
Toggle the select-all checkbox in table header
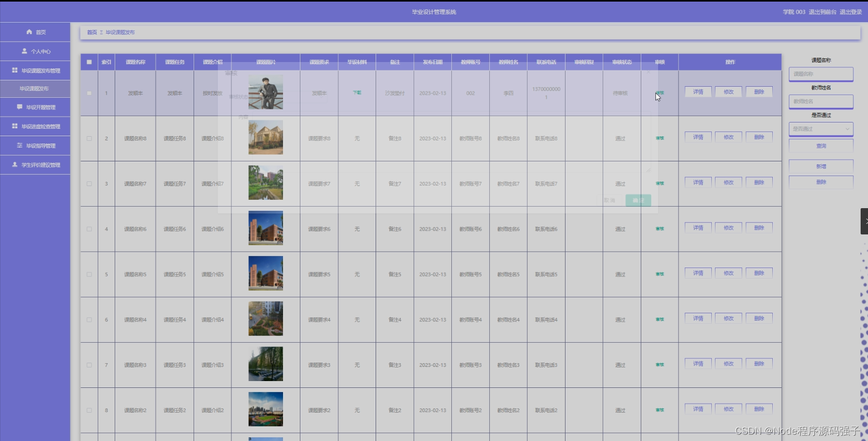pos(89,62)
